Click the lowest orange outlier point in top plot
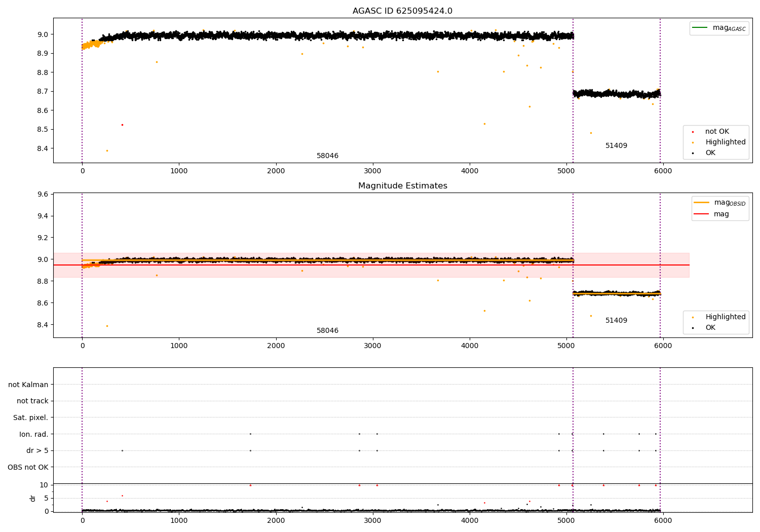 107,150
